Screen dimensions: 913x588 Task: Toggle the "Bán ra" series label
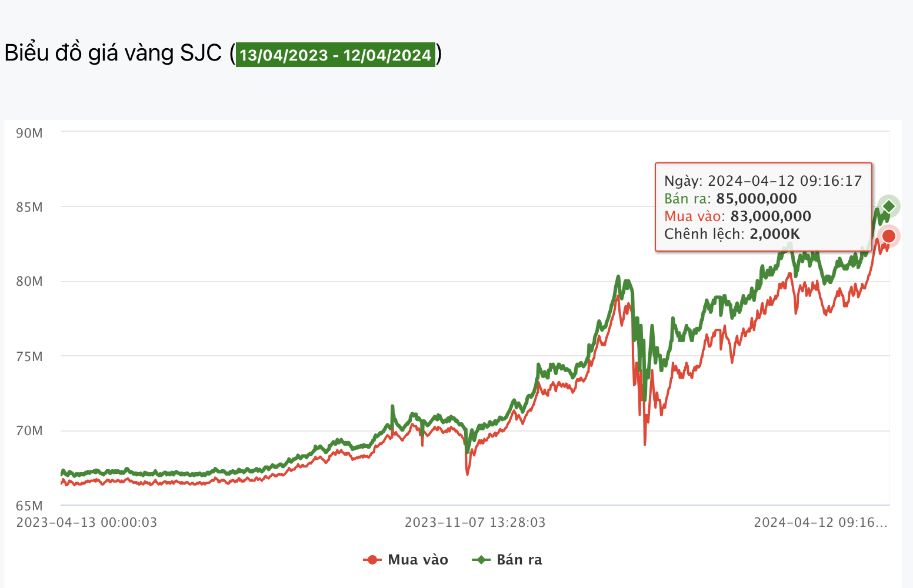pyautogui.click(x=519, y=560)
